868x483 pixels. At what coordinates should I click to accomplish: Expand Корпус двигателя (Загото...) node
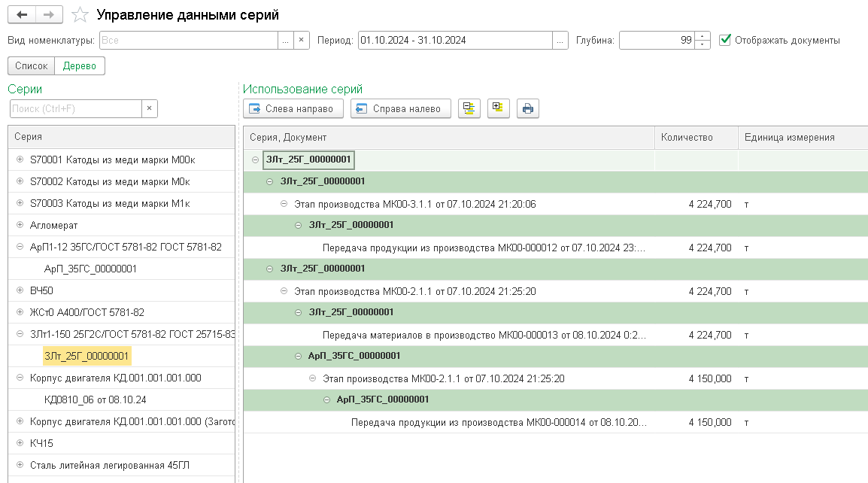point(20,421)
